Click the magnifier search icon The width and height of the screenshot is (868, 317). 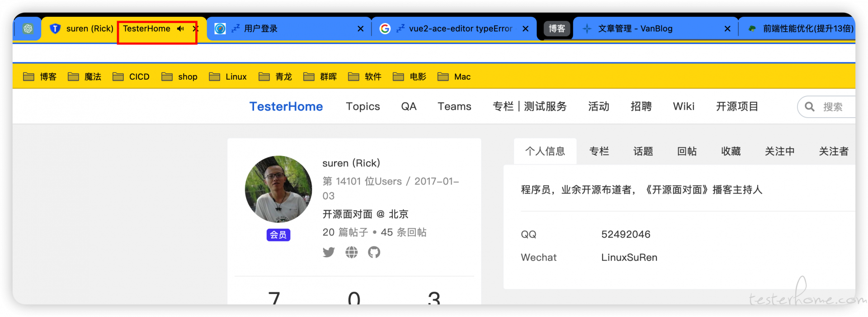pos(810,107)
